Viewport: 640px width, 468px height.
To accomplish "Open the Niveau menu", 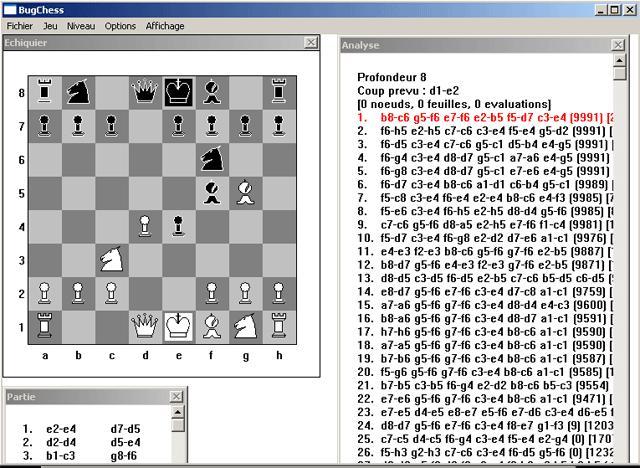I will (x=81, y=26).
